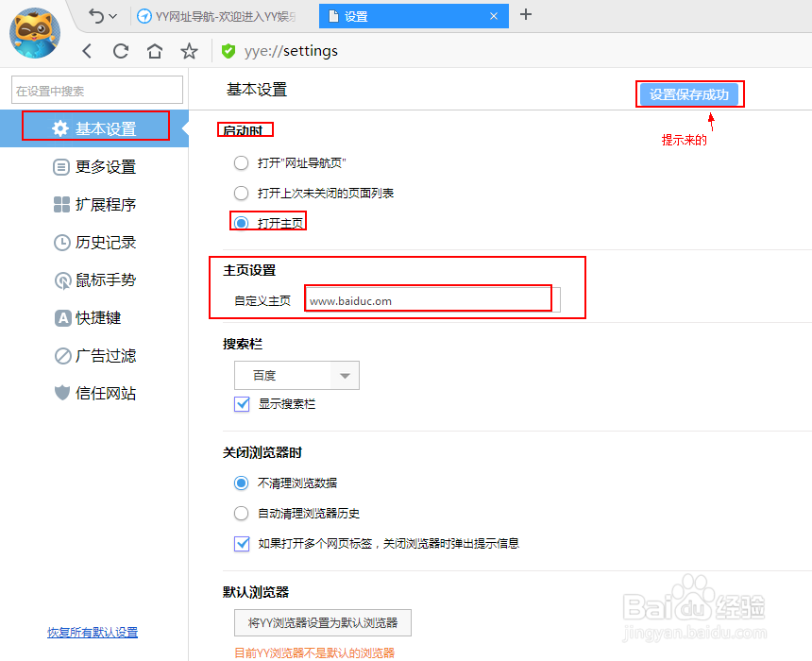The width and height of the screenshot is (812, 661).
Task: Toggle the 显示搜索栏 checkbox
Action: [x=241, y=402]
